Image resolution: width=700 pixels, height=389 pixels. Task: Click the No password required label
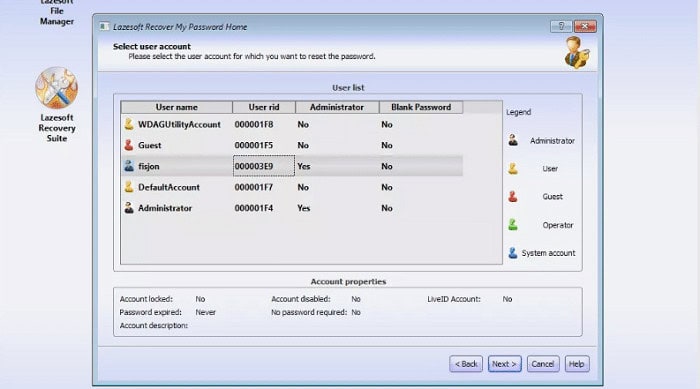click(309, 312)
